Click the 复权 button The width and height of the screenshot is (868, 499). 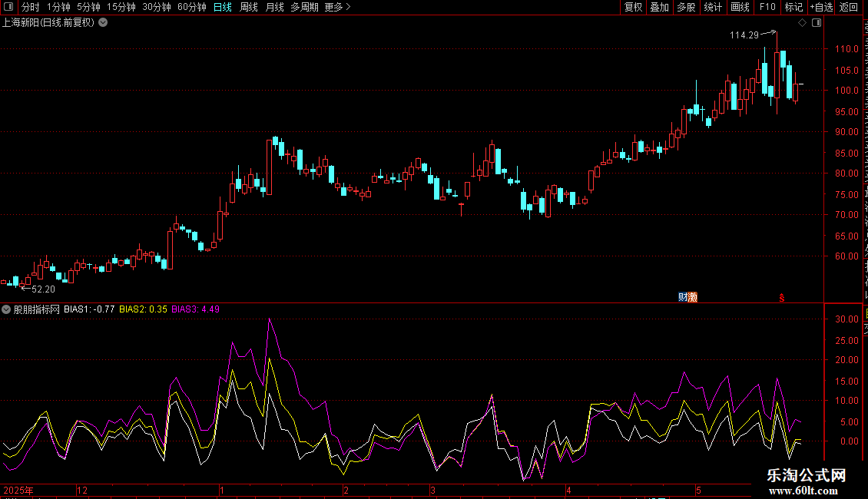point(633,7)
